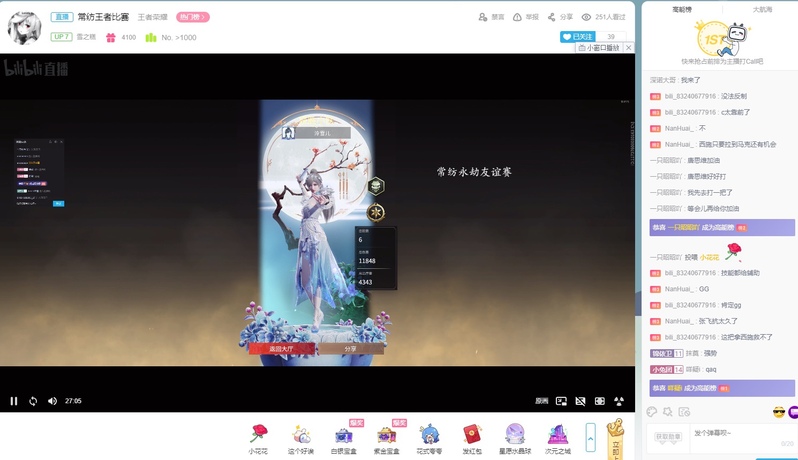
Task: Click the 获取勋章 medal button
Action: pos(668,437)
